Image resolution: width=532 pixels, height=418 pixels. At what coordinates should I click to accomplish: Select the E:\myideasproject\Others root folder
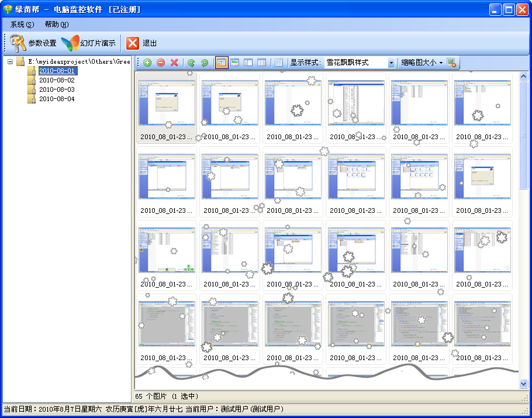coord(79,61)
